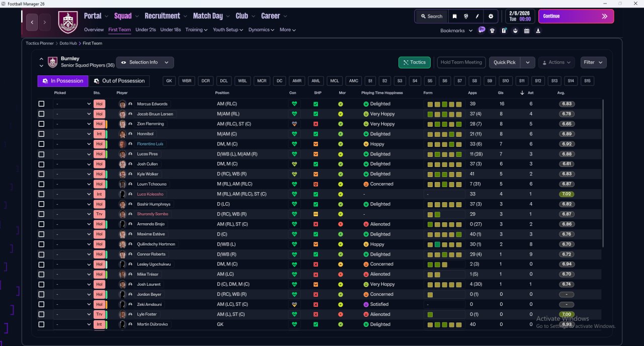Open the inbox messages bubble icon
The width and height of the screenshot is (644, 346).
[x=481, y=30]
